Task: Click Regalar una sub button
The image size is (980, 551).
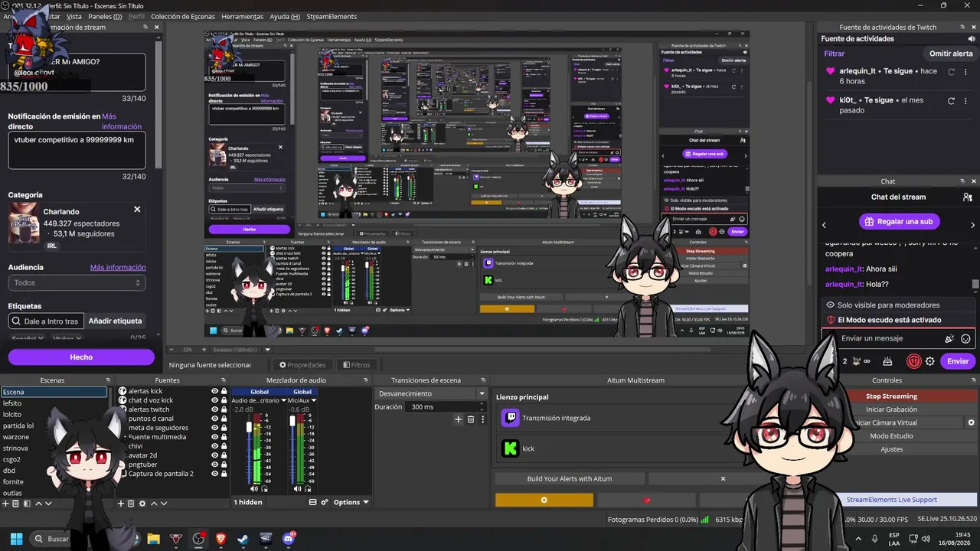Action: click(x=899, y=222)
